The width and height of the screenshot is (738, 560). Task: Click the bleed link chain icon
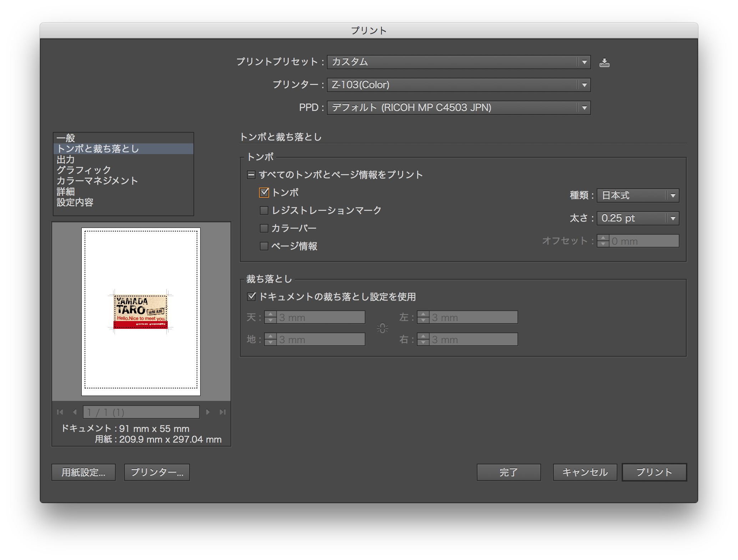[382, 328]
